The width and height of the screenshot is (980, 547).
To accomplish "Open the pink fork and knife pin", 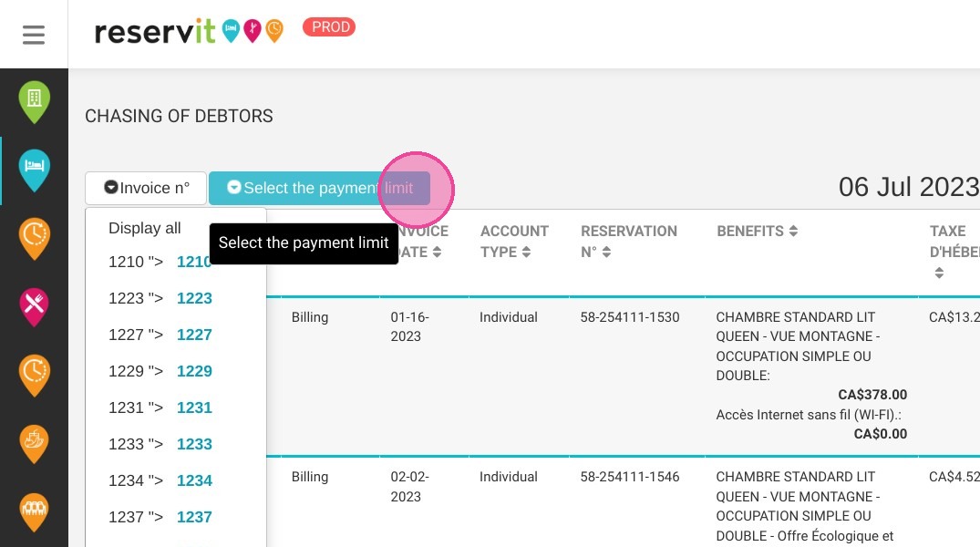I will (x=35, y=307).
